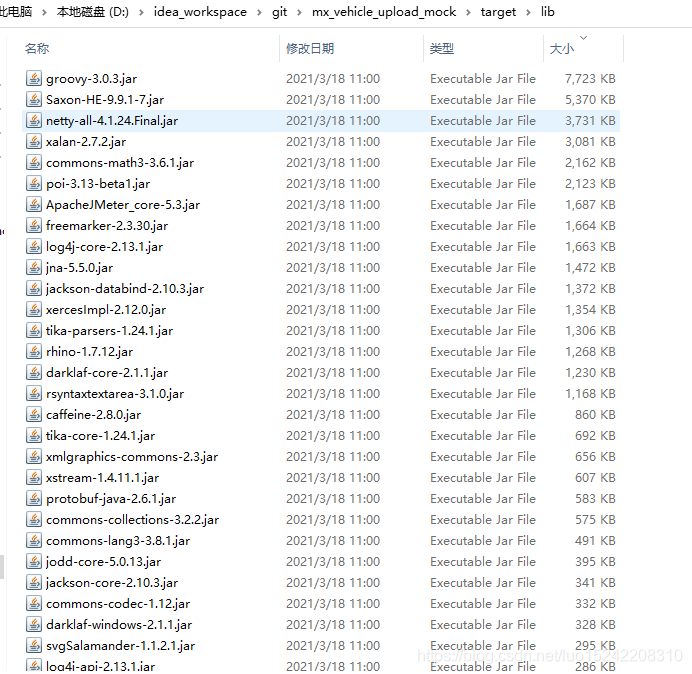Click the protobuf-java-2.6.1.jar file icon
This screenshot has width=692, height=674.
(x=34, y=499)
